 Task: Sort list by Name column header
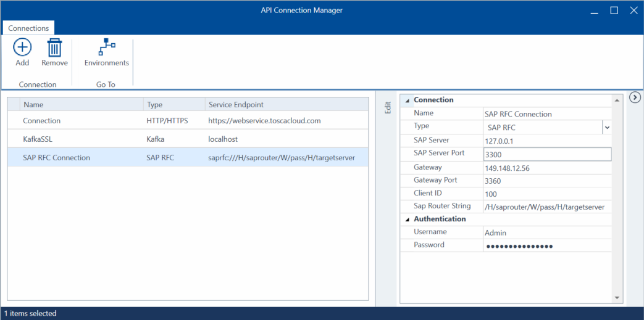[80, 105]
